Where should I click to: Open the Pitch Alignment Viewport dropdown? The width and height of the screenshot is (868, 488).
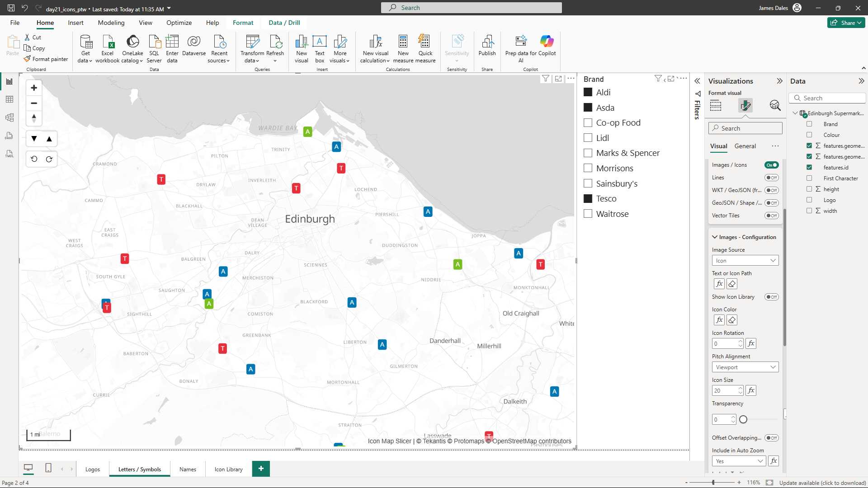point(745,367)
